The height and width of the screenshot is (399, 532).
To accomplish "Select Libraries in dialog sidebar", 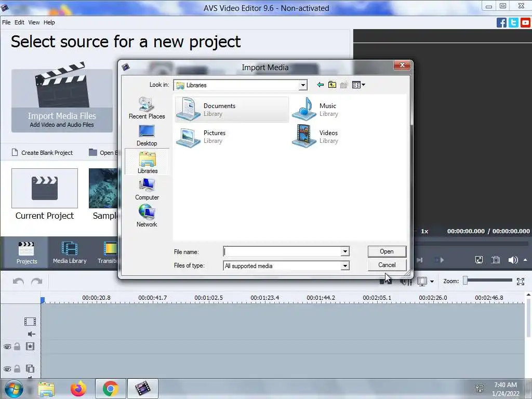I will point(147,163).
